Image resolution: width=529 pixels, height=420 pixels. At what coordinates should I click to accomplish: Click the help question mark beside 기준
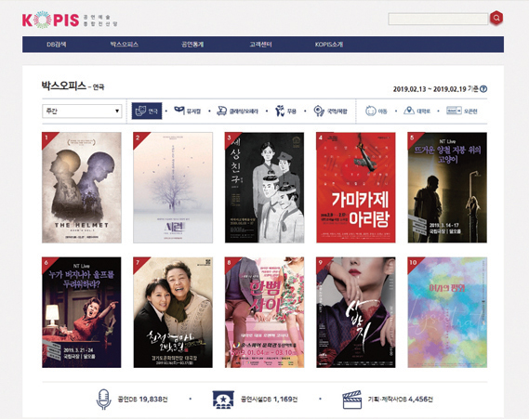pos(483,89)
